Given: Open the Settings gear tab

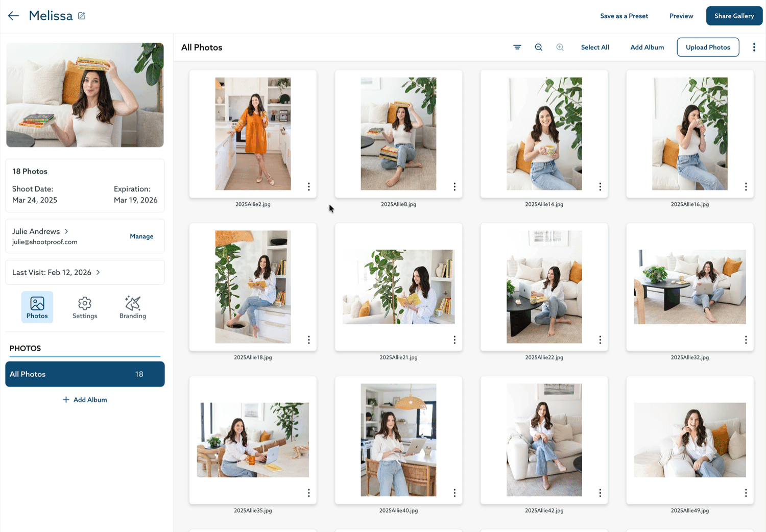Looking at the screenshot, I should click(85, 307).
